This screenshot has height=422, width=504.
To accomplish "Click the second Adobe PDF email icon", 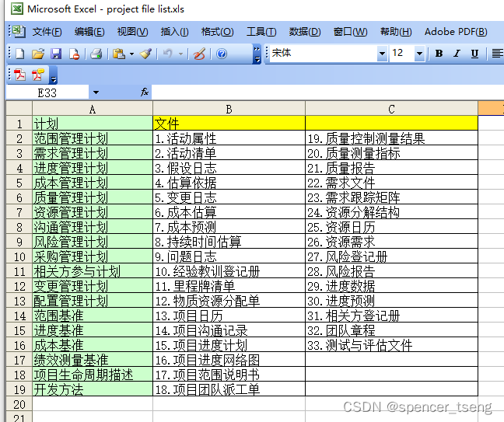I will pos(38,75).
